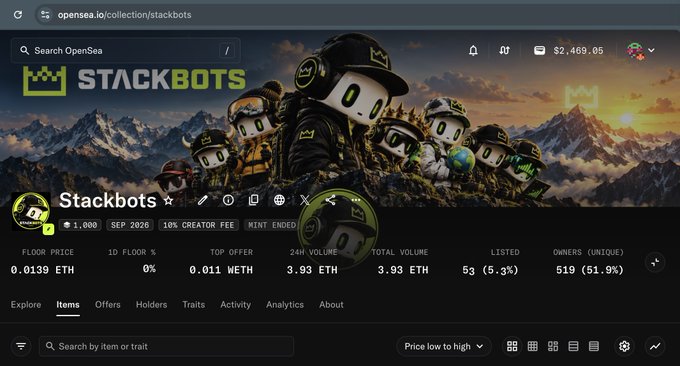Click top offer 0.011 WETH

click(221, 270)
